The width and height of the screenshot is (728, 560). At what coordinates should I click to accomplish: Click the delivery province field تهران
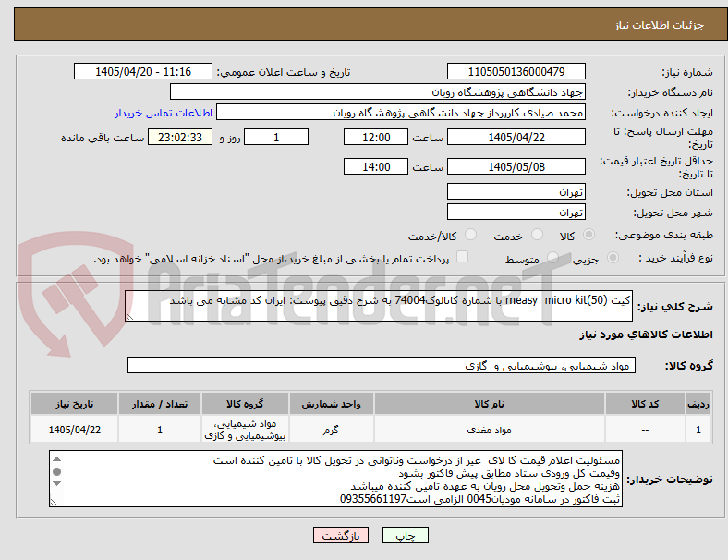(x=516, y=191)
